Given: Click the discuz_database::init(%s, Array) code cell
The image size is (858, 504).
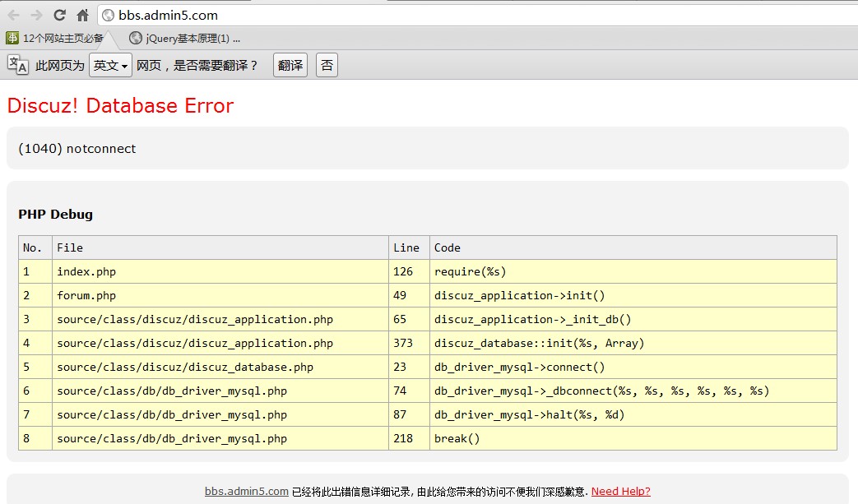Looking at the screenshot, I should [x=633, y=344].
